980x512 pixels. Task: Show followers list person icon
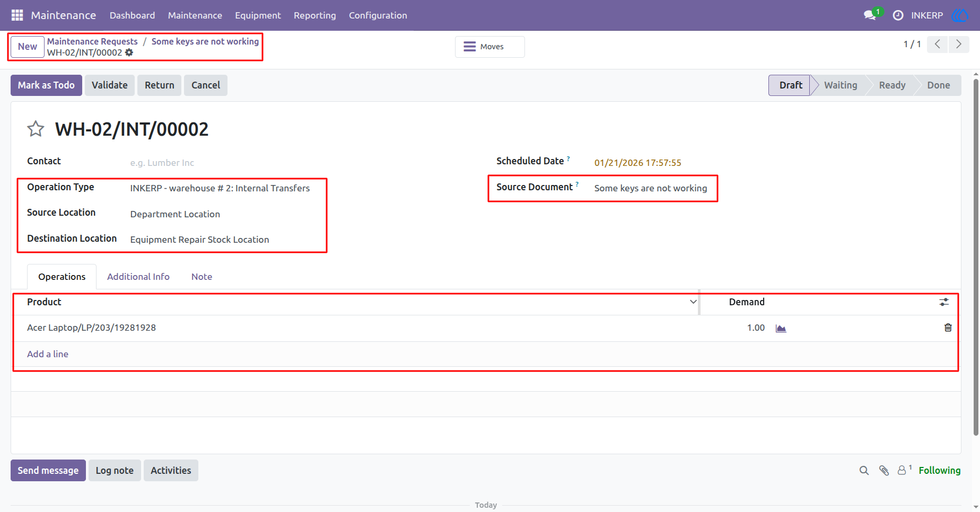click(x=904, y=470)
